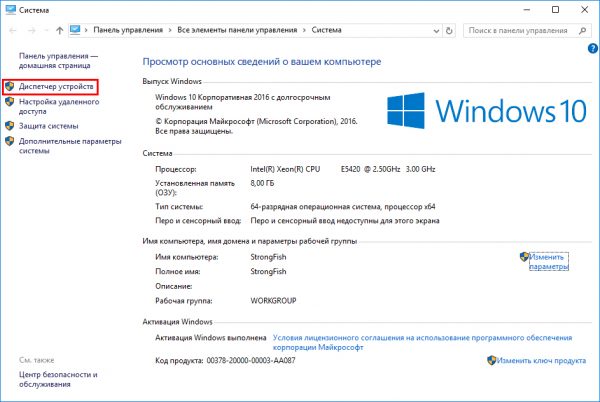Click the WORKGROUP value

pos(273,301)
